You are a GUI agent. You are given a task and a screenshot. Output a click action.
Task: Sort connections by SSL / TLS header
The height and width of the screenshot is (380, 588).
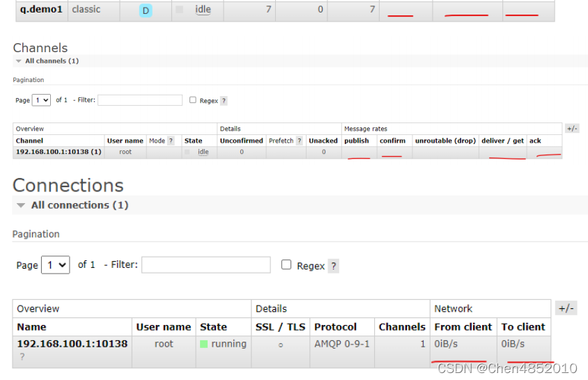pyautogui.click(x=281, y=327)
